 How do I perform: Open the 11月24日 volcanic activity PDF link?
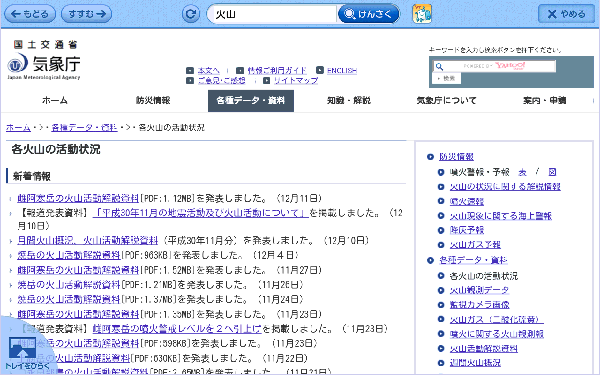[69, 299]
